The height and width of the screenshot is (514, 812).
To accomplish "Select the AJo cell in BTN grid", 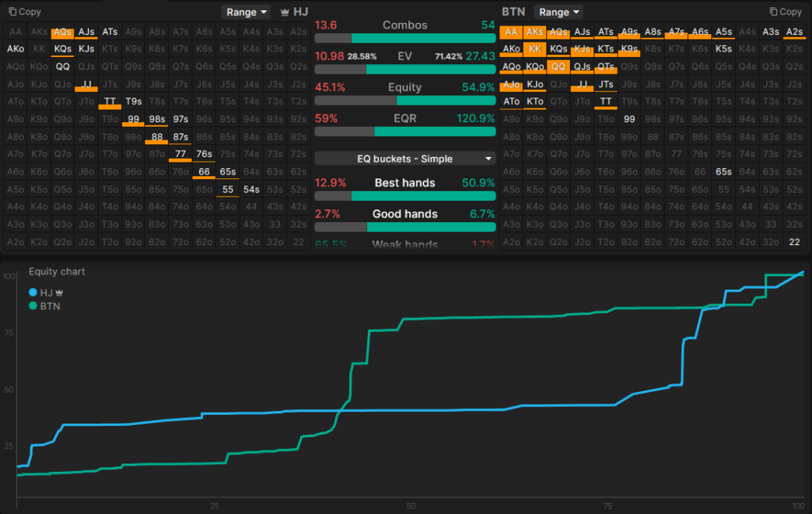I will (x=511, y=84).
